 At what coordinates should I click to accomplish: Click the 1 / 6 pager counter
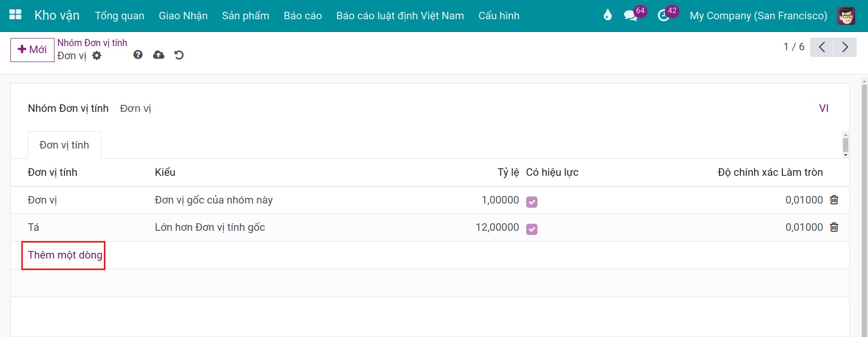tap(794, 47)
